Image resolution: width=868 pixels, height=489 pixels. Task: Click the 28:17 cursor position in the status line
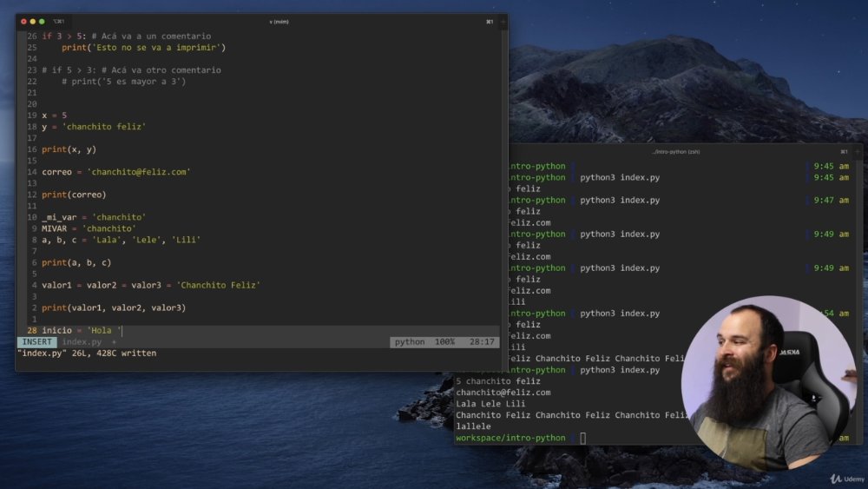point(482,341)
